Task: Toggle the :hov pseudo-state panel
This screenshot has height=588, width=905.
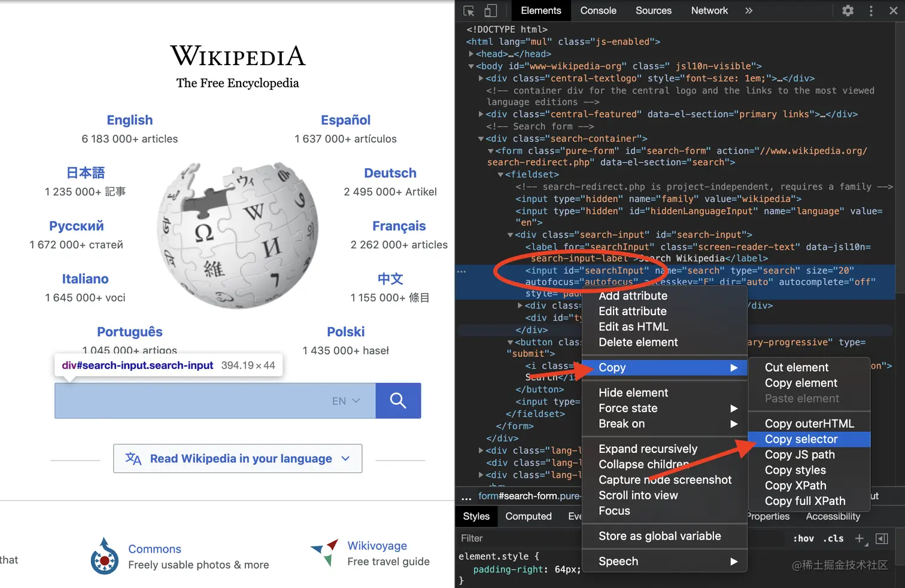Action: pos(803,538)
